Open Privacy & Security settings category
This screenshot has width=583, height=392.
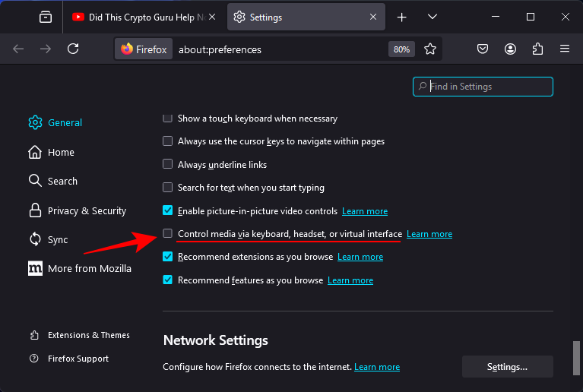click(87, 210)
